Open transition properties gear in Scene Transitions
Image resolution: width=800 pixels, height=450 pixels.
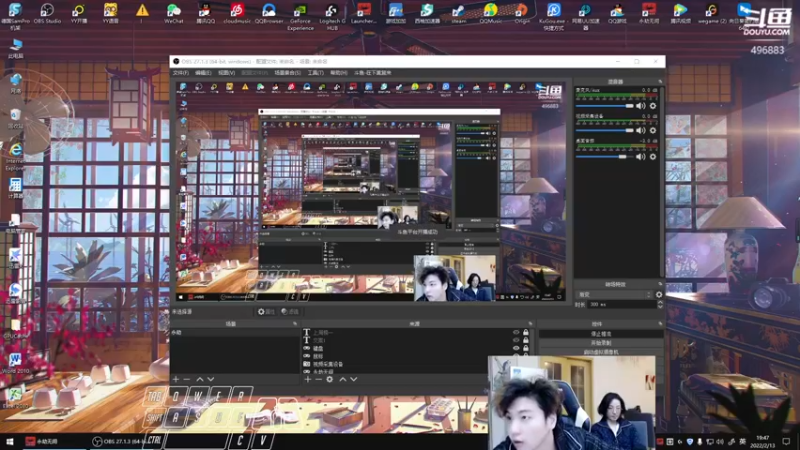point(659,294)
